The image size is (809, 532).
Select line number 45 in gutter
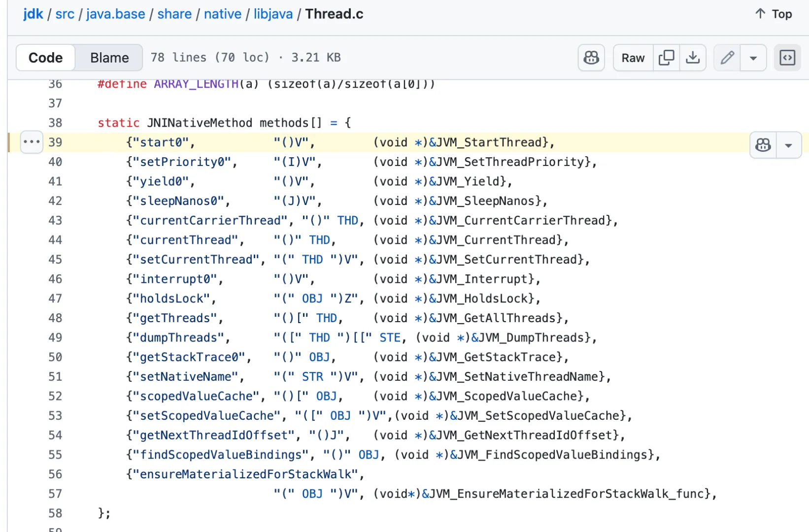55,260
